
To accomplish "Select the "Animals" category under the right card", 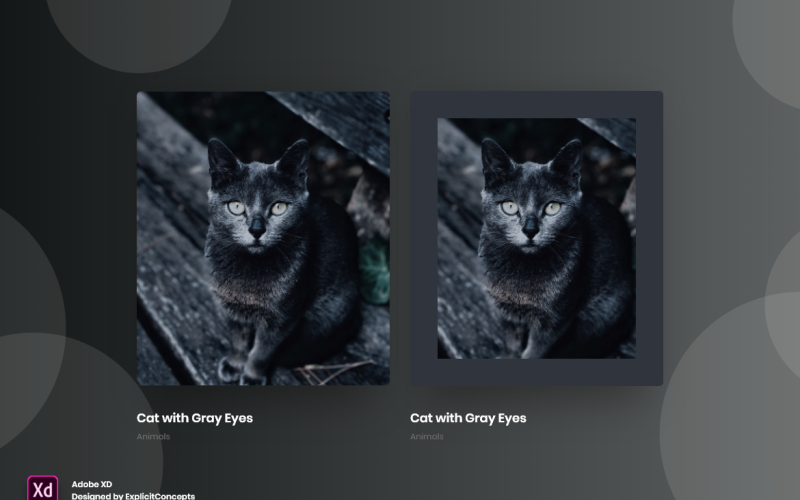I will [x=426, y=437].
